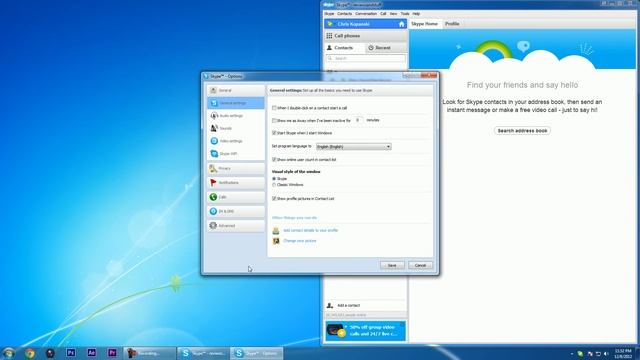Open Skype WiFi settings
Image resolution: width=640 pixels, height=360 pixels.
tap(236, 154)
